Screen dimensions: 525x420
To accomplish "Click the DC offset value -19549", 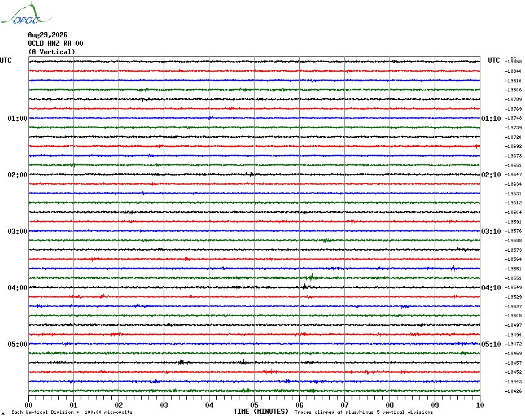I will (x=513, y=288).
